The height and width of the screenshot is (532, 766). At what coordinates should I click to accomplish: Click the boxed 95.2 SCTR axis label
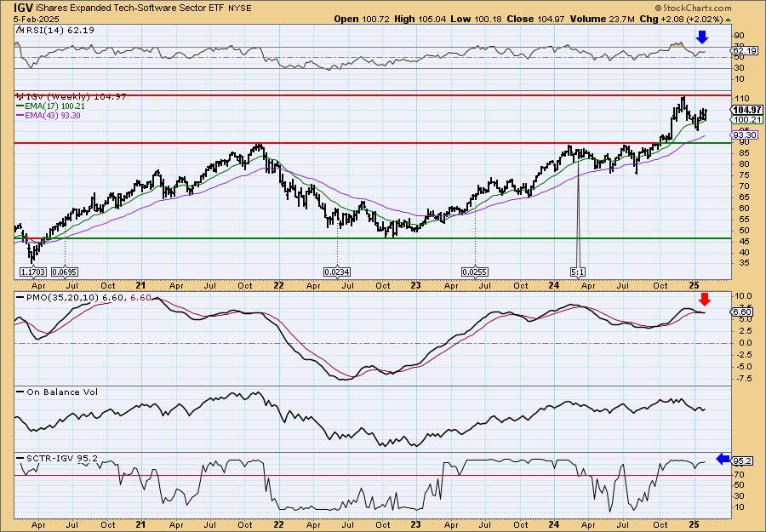741,461
